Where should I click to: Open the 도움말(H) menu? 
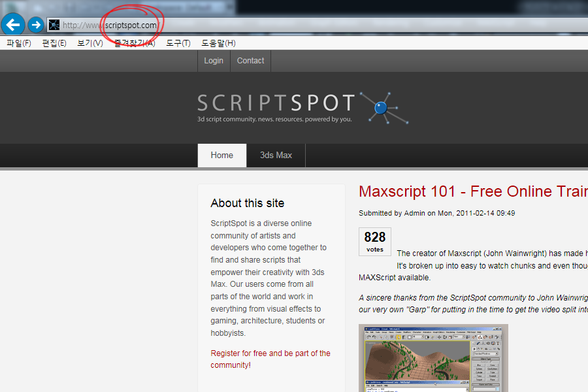tap(219, 43)
